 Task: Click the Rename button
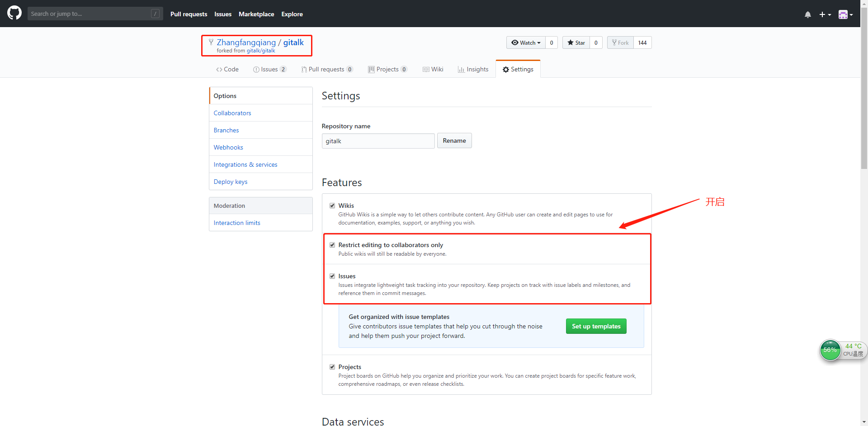pyautogui.click(x=454, y=140)
